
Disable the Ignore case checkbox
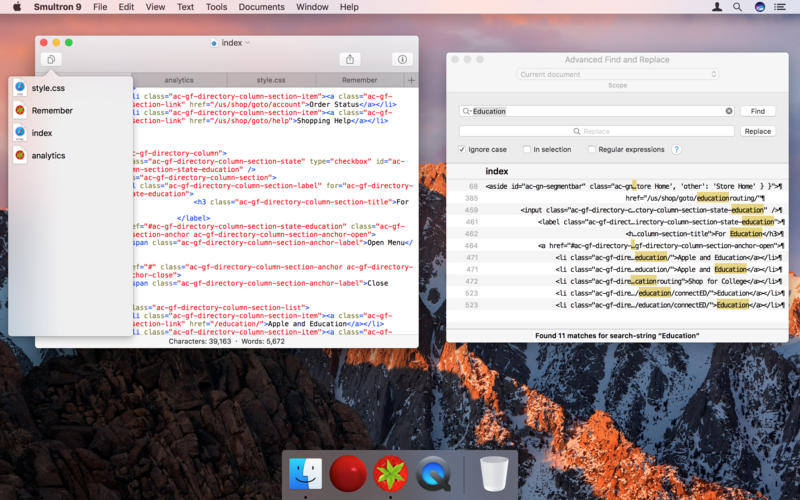tap(462, 150)
